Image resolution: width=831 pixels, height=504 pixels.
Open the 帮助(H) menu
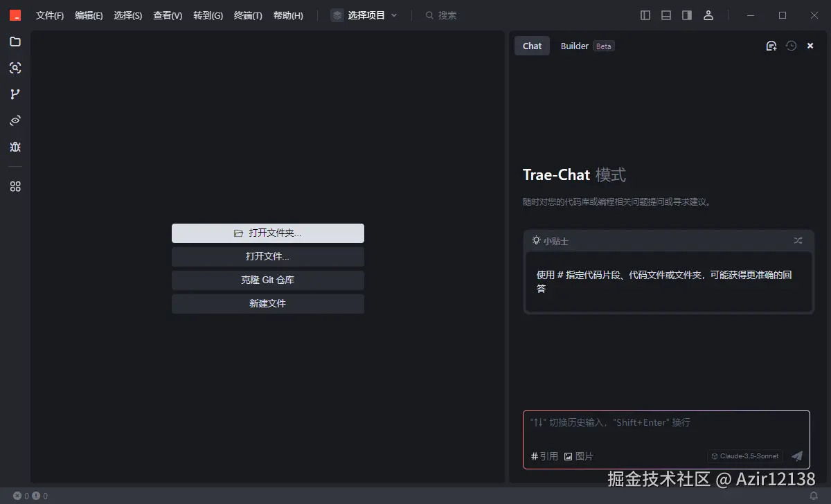pyautogui.click(x=288, y=15)
